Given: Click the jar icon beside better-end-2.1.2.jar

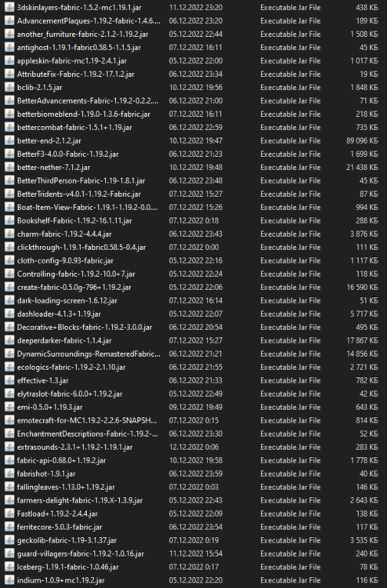Looking at the screenshot, I should (9, 140).
